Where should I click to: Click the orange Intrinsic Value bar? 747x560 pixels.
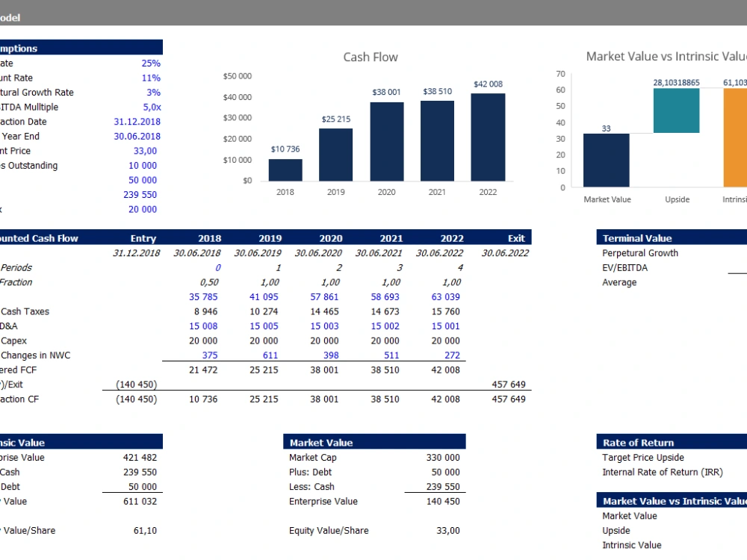click(x=735, y=137)
